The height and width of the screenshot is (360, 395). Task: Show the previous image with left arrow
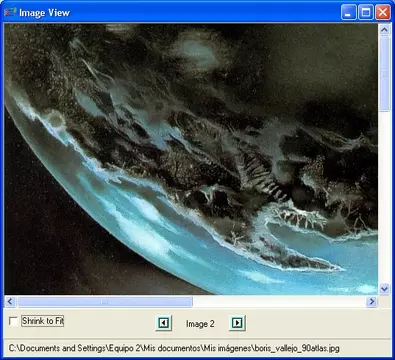pyautogui.click(x=163, y=323)
